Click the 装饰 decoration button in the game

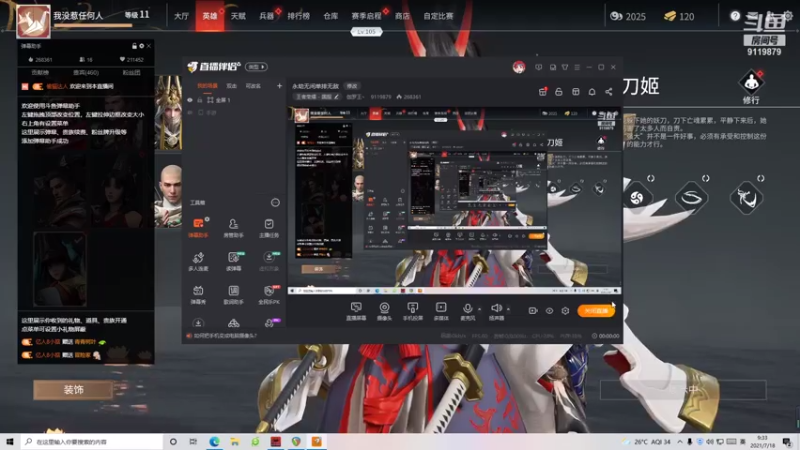(x=73, y=390)
